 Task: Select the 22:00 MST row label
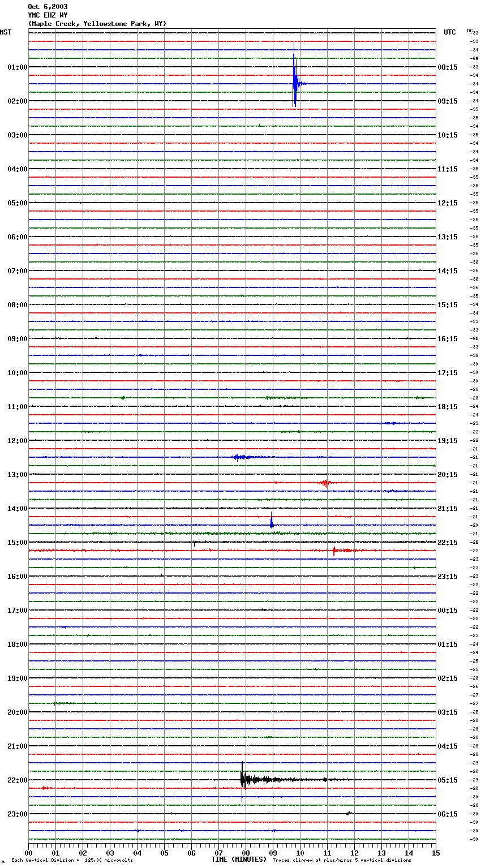pyautogui.click(x=17, y=780)
